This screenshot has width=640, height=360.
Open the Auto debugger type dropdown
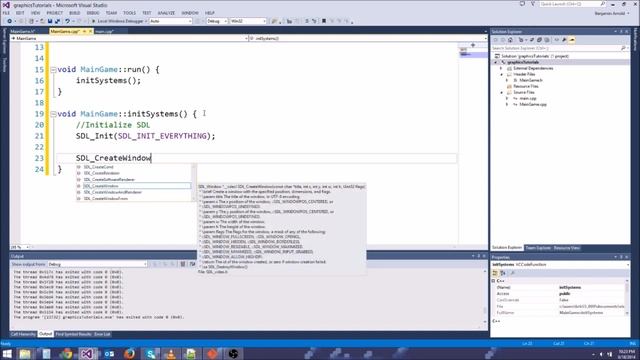(x=171, y=21)
